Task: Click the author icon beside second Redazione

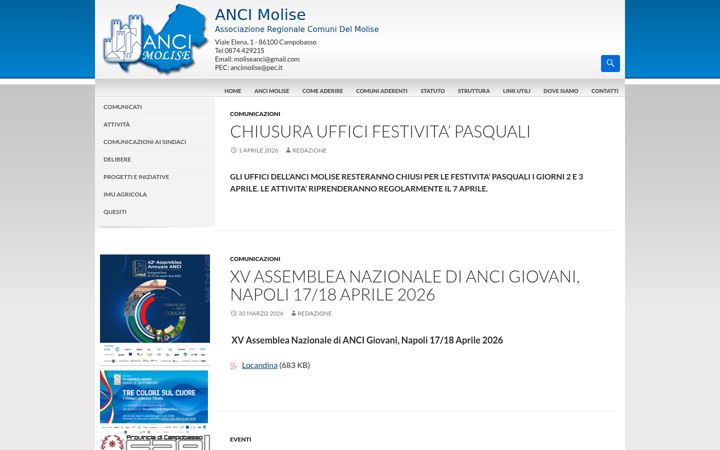Action: click(x=293, y=313)
